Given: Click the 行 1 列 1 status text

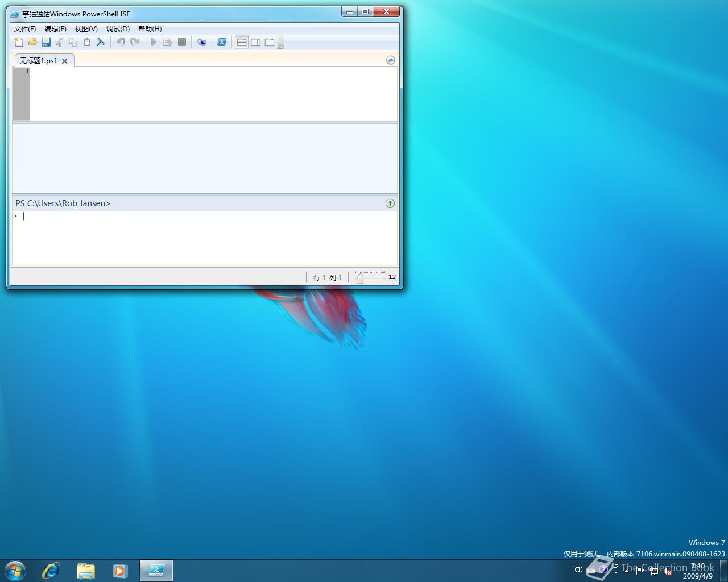Looking at the screenshot, I should coord(328,277).
